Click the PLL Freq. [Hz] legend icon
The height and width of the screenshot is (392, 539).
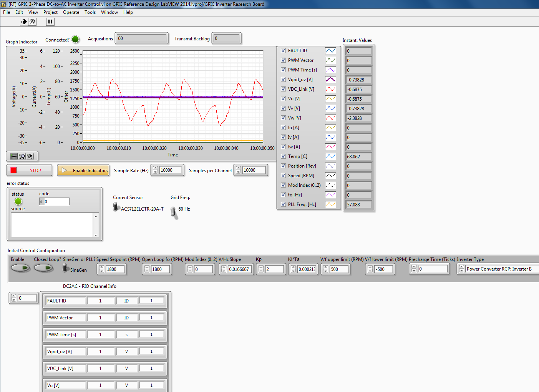click(x=330, y=204)
